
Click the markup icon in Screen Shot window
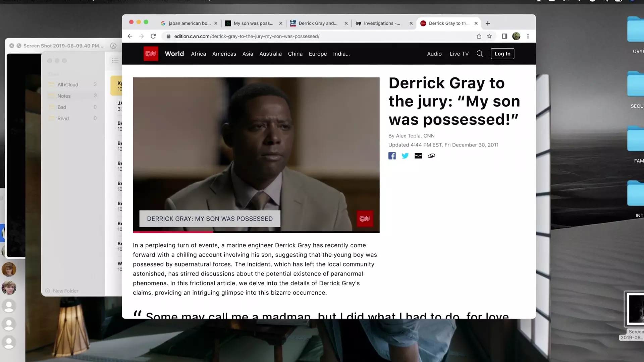113,46
